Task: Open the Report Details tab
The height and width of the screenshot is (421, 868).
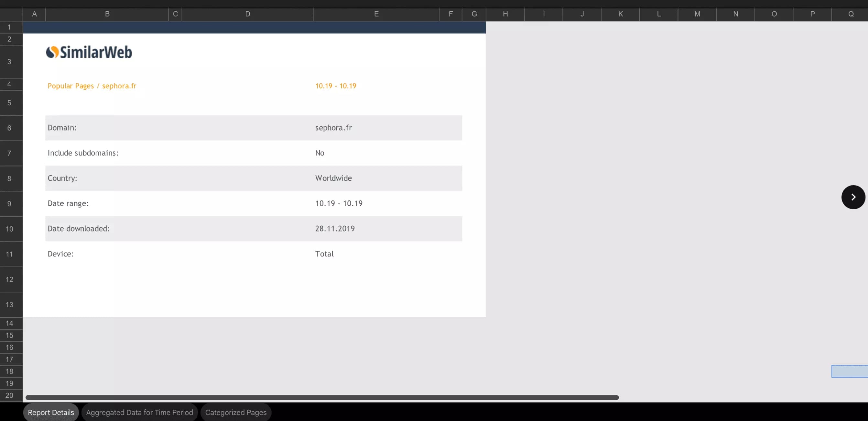Action: (50, 412)
